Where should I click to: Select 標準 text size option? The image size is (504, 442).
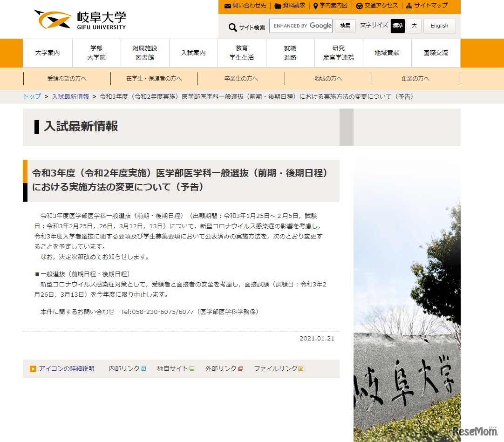[397, 26]
